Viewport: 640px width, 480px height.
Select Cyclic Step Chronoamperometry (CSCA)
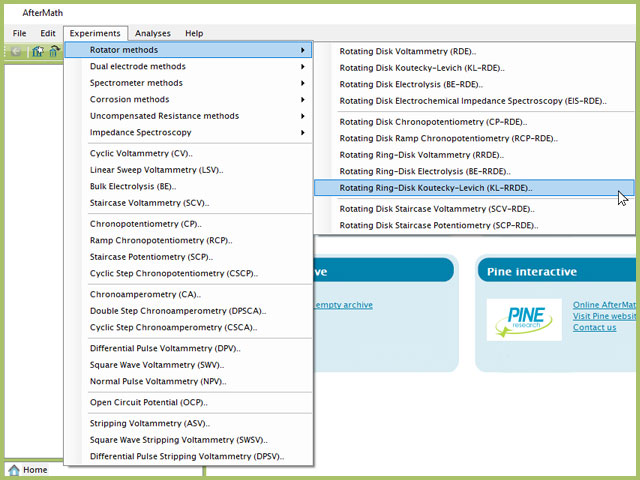pyautogui.click(x=189, y=328)
